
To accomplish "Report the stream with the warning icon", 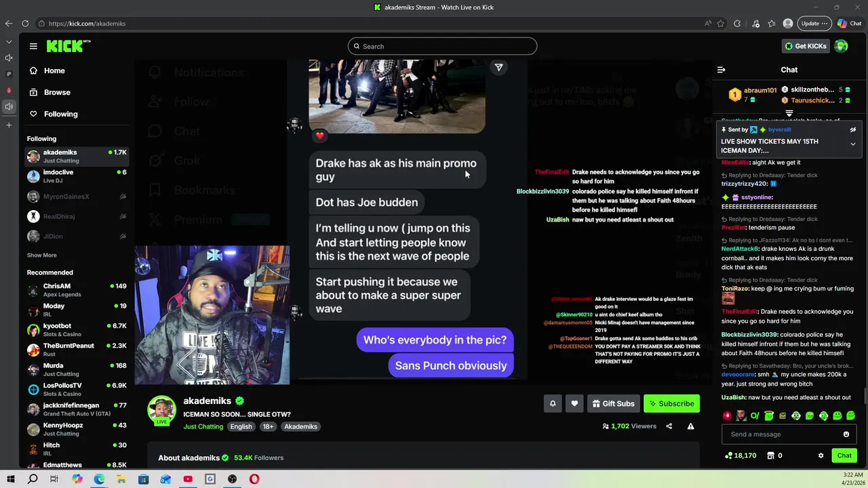I will (690, 426).
